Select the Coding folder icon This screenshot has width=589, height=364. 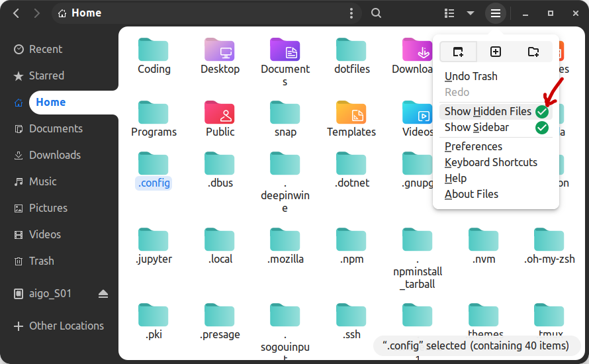154,49
